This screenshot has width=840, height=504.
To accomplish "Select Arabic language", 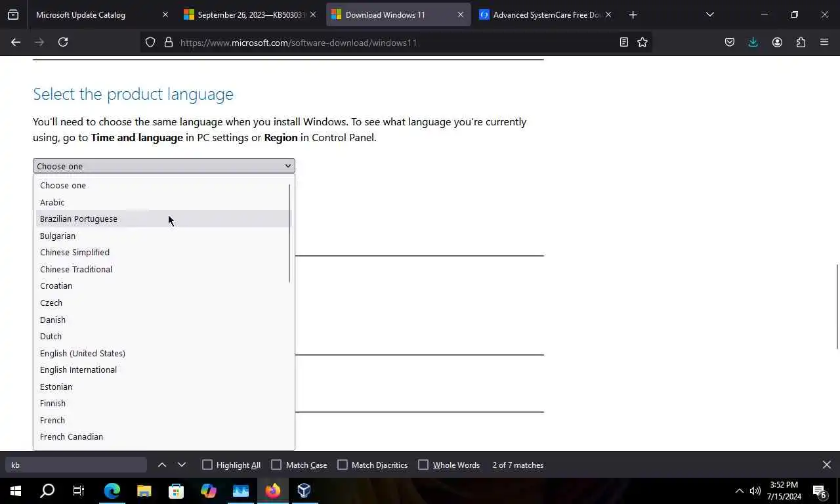I will (x=162, y=202).
